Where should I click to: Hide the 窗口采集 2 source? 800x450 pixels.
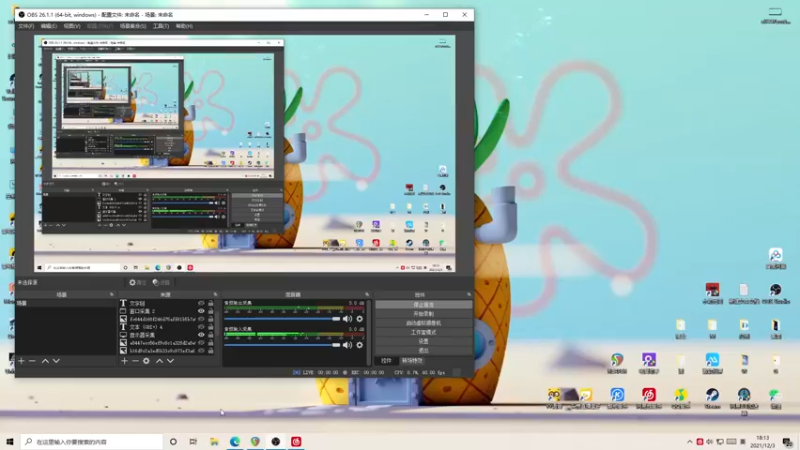pyautogui.click(x=201, y=311)
